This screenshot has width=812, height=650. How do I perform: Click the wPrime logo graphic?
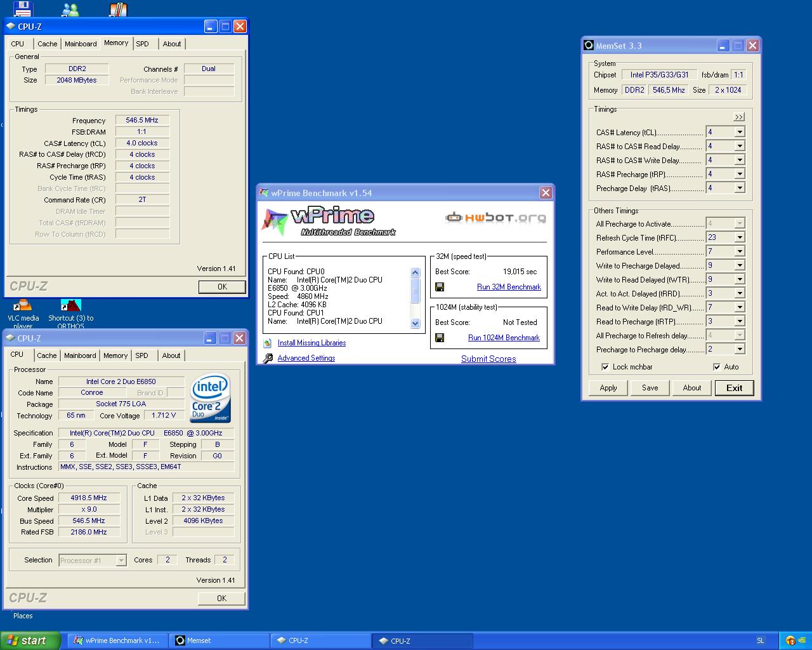(328, 221)
